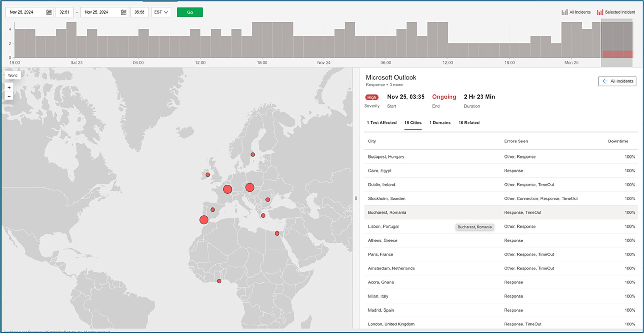Click the World map scope button
The image size is (644, 334).
(12, 75)
